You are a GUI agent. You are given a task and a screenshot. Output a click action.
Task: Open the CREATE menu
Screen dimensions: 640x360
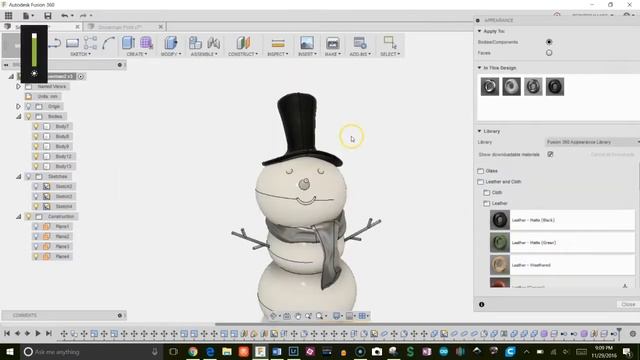pos(137,54)
